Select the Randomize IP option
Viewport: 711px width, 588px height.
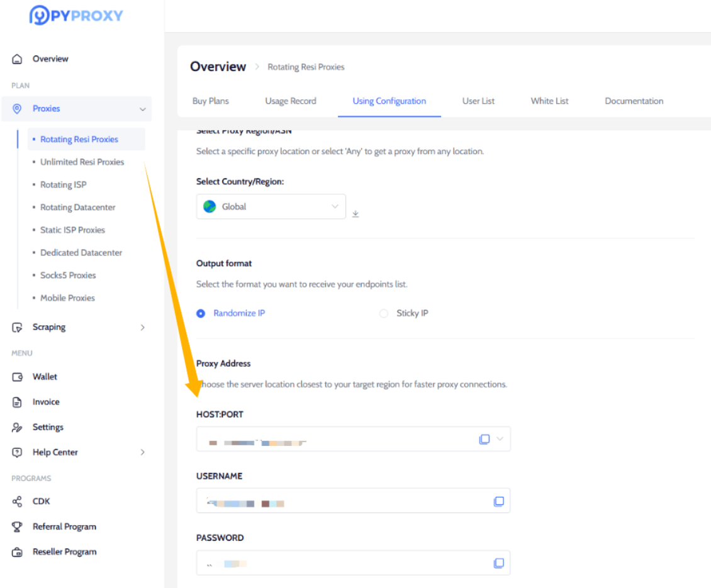201,313
